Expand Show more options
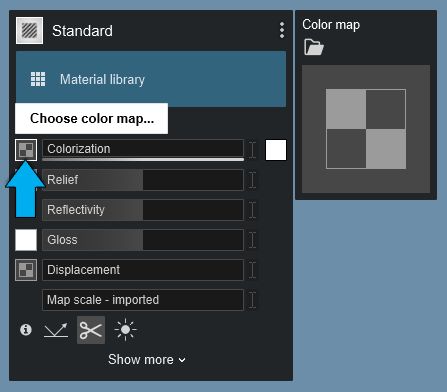 tap(147, 359)
